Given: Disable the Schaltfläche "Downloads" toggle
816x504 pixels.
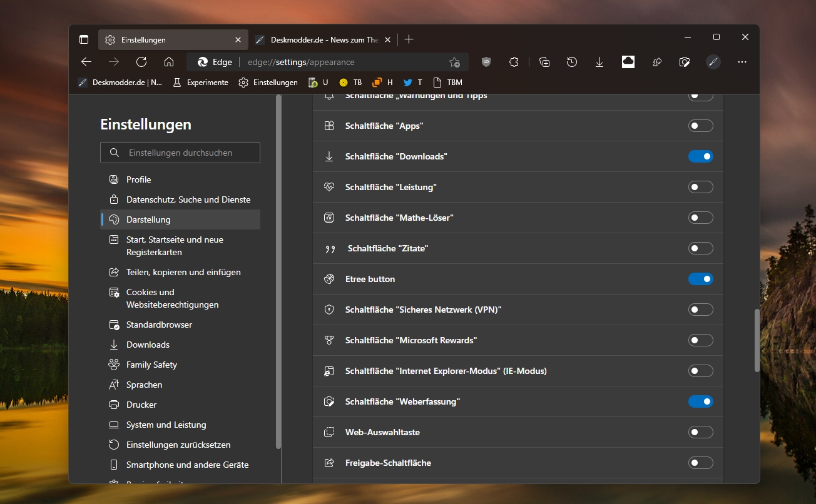Looking at the screenshot, I should click(x=700, y=156).
